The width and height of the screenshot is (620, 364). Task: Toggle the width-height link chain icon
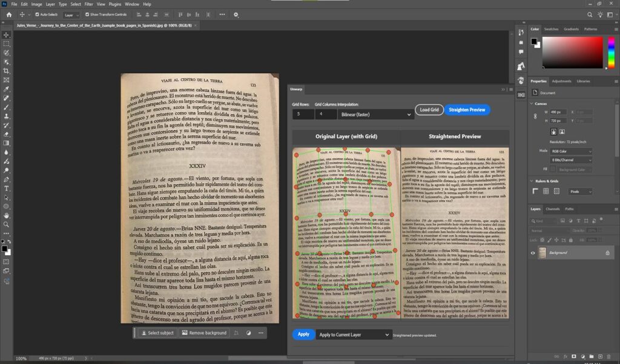click(535, 117)
